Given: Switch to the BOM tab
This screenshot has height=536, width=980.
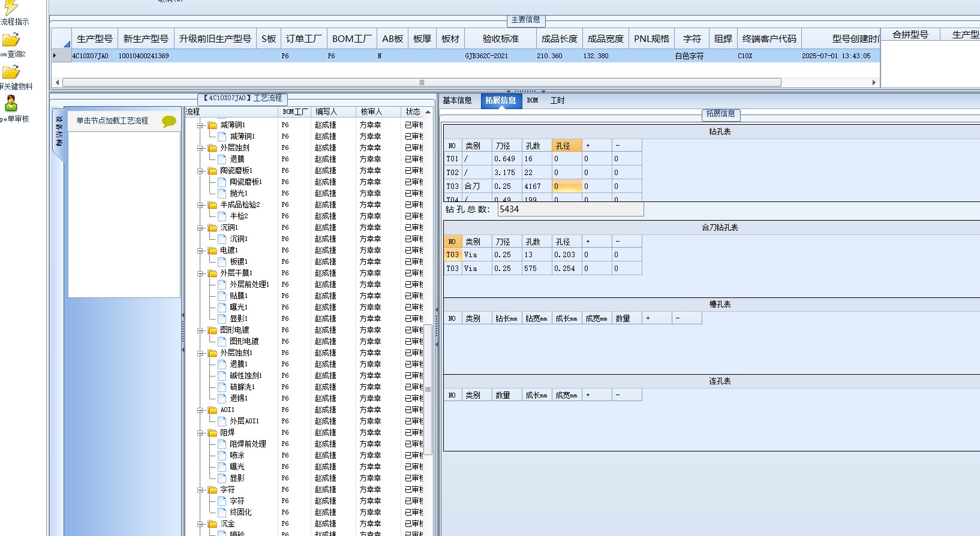Looking at the screenshot, I should coord(533,100).
